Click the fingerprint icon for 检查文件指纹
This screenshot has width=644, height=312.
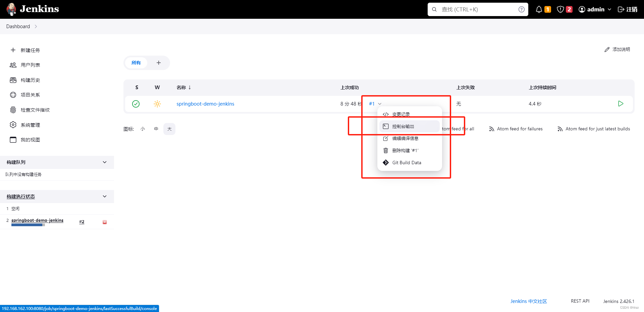coord(13,110)
